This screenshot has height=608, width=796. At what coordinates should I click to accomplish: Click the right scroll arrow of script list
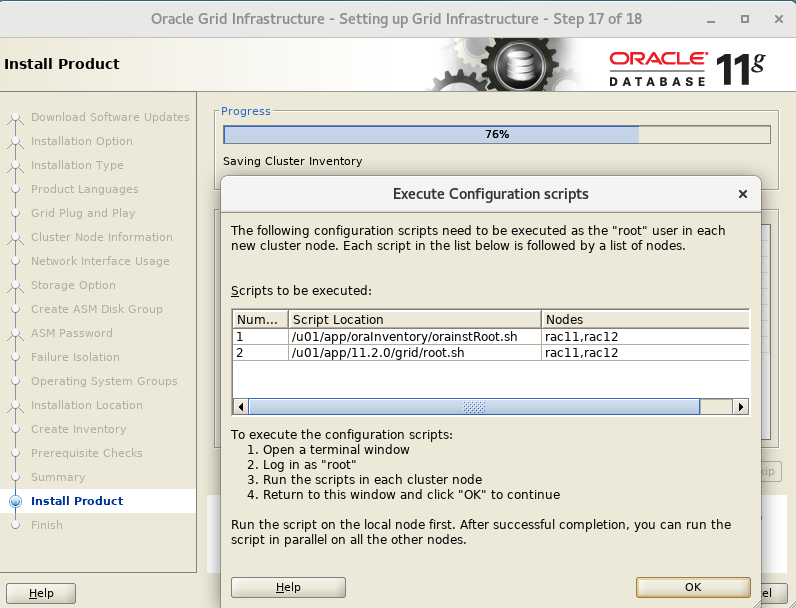tap(741, 407)
